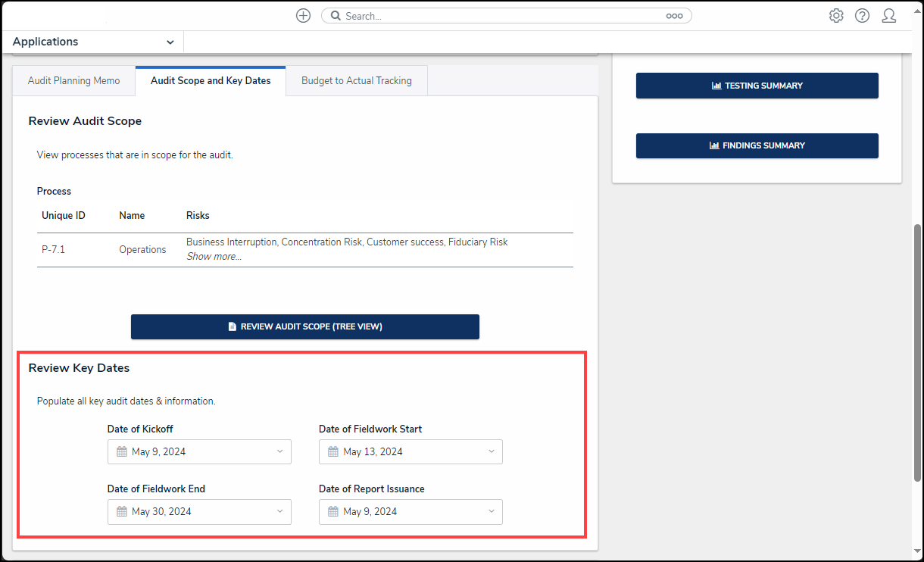Click the P-7.1 unique ID cell
924x562 pixels.
[x=54, y=250]
